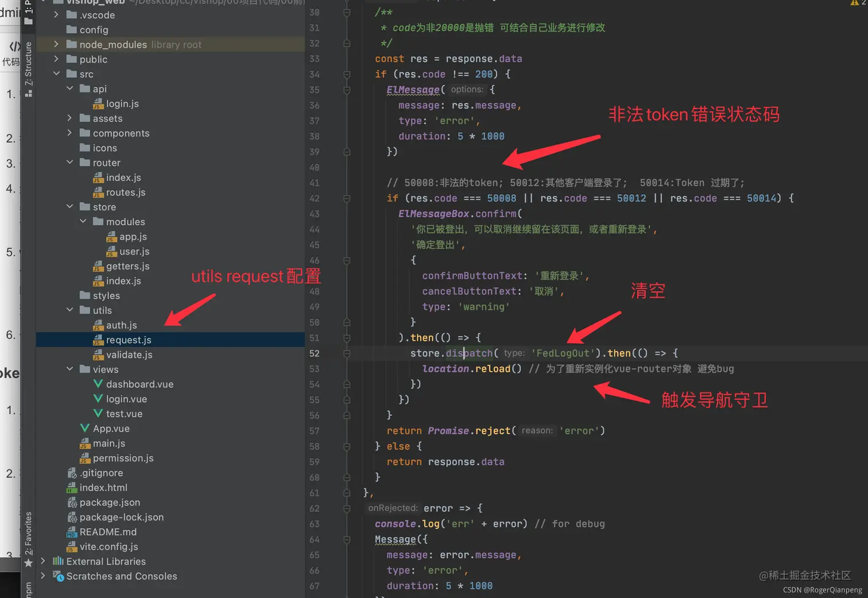Click the vite.config.js file icon
The width and height of the screenshot is (868, 598).
coord(72,547)
